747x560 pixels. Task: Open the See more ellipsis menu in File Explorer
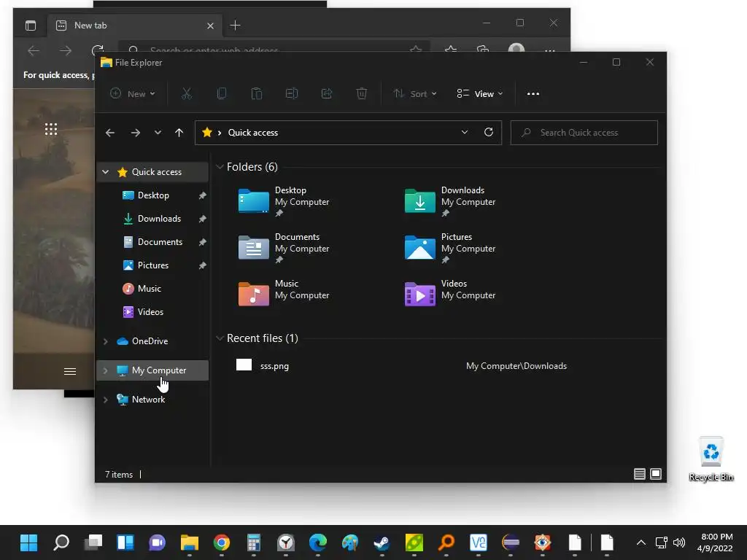coord(533,94)
